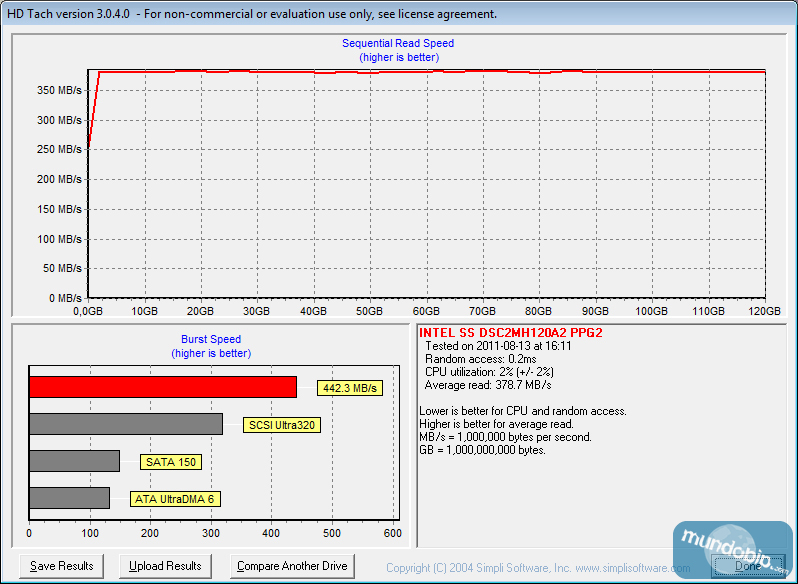Click the 60GB axis label

(x=426, y=311)
